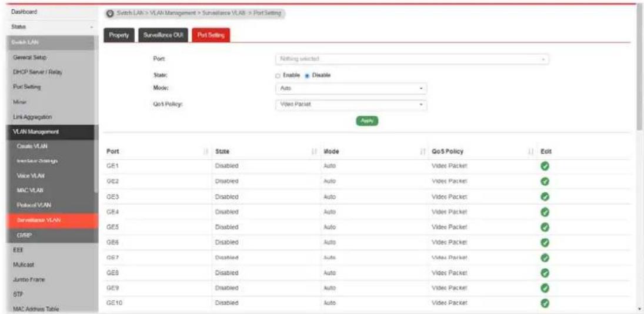644x314 pixels.
Task: Click Video Packet in GE6 row
Action: 449,242
